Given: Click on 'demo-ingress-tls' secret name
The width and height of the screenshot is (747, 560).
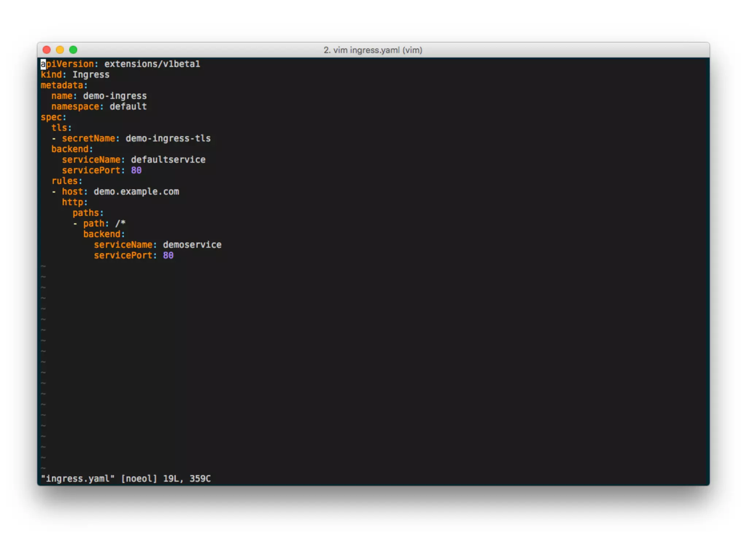Looking at the screenshot, I should point(168,139).
